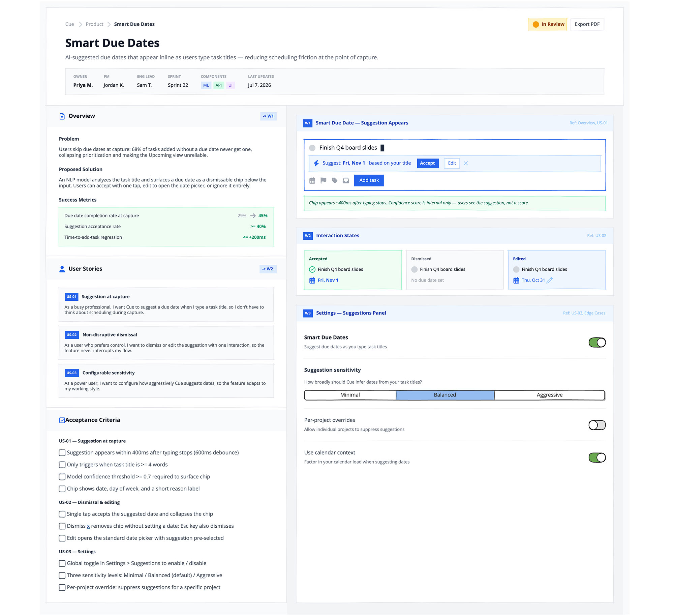This screenshot has width=674, height=616.
Task: Select Minimal sensitivity segment
Action: [x=350, y=395]
